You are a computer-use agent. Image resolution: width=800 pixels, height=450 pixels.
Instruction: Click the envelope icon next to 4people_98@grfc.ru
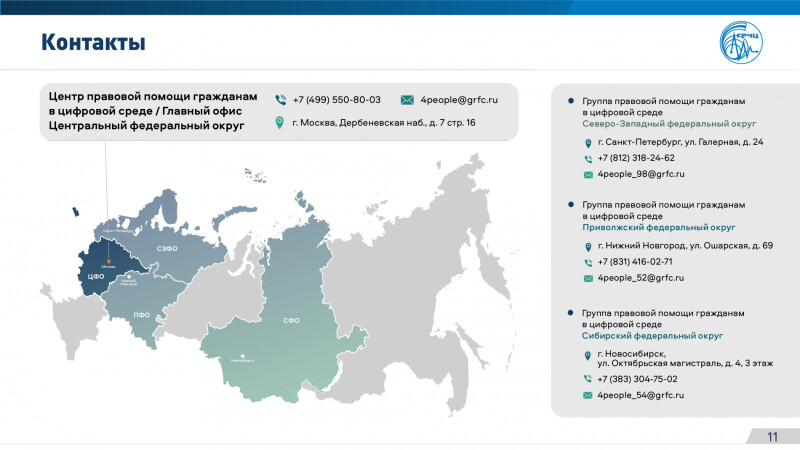pos(588,174)
